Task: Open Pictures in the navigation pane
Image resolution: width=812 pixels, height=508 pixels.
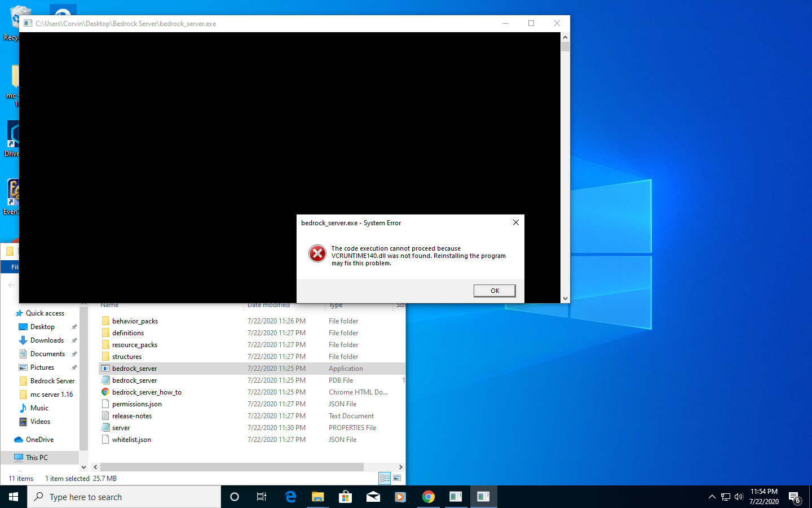Action: [42, 367]
